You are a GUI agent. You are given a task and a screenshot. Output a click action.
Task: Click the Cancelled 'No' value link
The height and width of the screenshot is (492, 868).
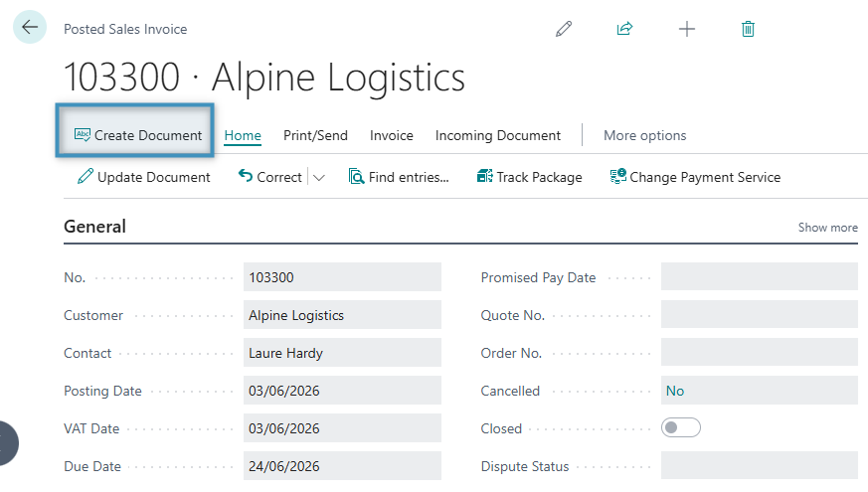click(675, 391)
